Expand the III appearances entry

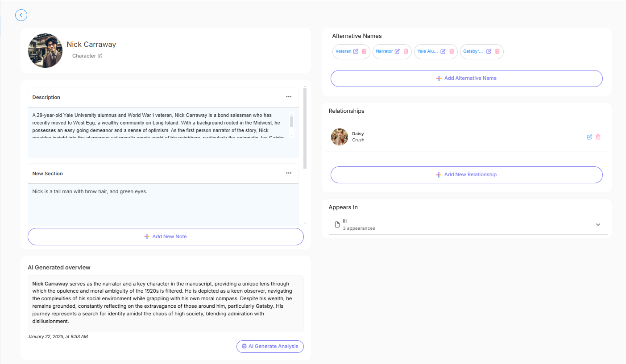click(x=598, y=225)
